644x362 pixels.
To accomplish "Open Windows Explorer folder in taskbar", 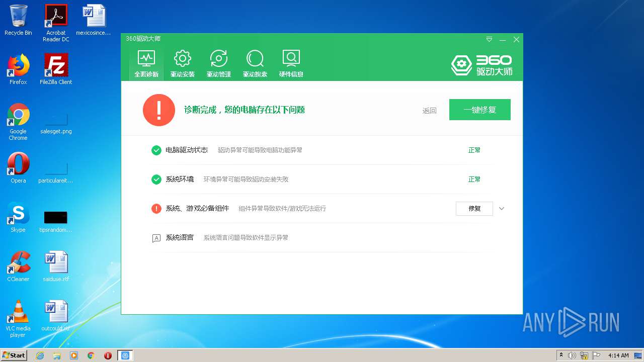I will [57, 355].
